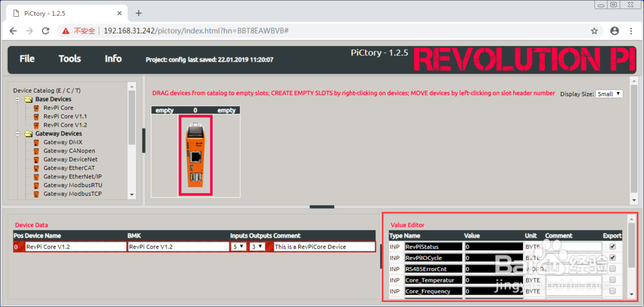
Task: Bookmark this page with star icon
Action: point(594,31)
